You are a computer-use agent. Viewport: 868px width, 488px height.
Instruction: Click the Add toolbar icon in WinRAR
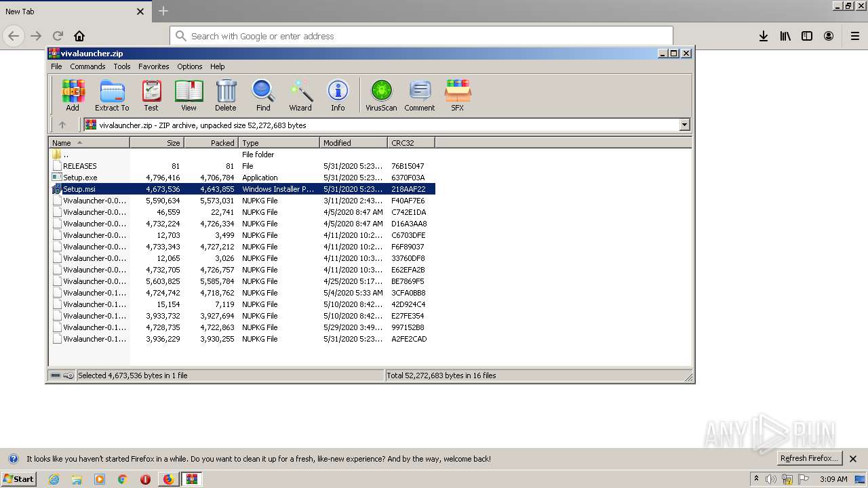pos(73,95)
